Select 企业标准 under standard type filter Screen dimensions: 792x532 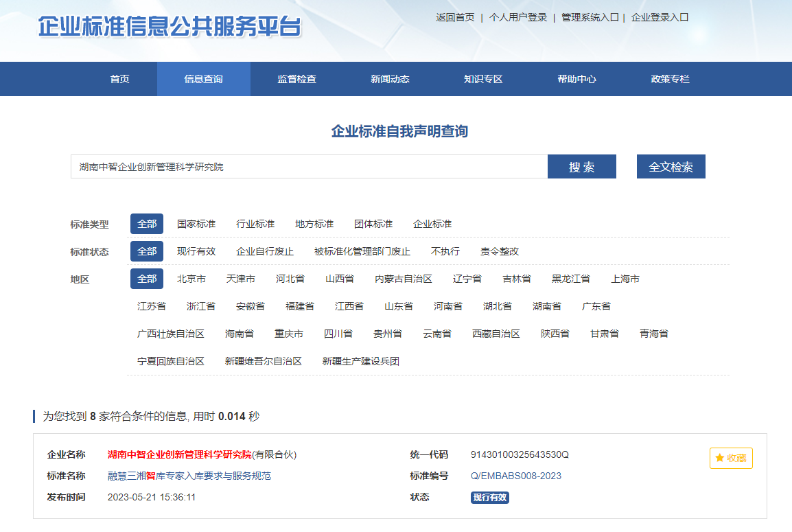click(x=432, y=224)
